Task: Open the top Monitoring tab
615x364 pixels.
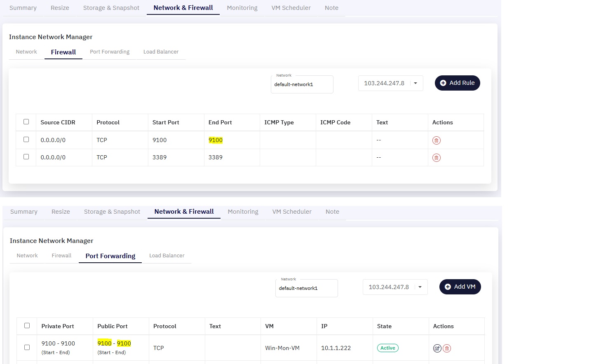Action: tap(242, 8)
